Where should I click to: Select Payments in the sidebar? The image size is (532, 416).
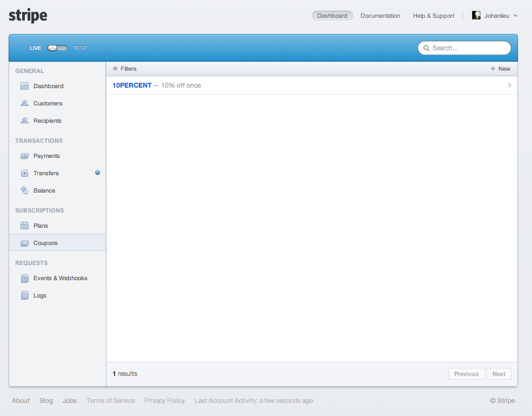point(46,156)
